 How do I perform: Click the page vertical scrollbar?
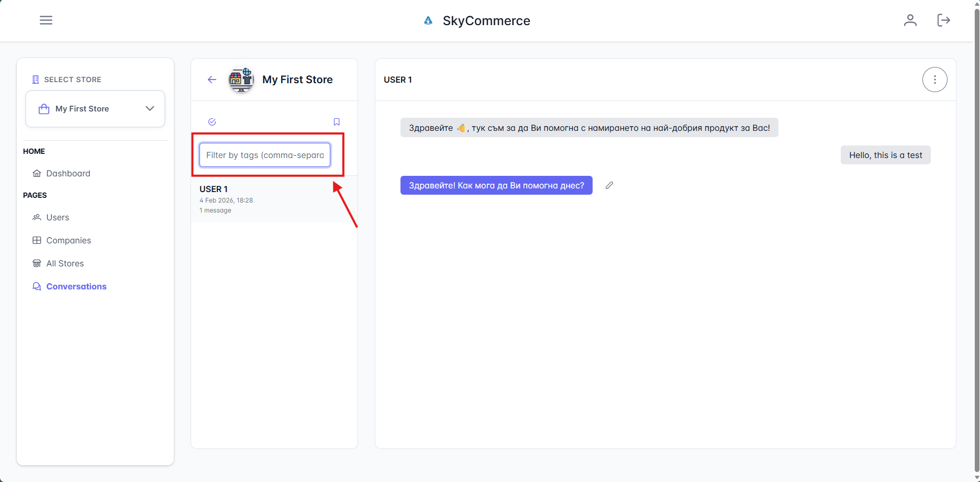976,241
